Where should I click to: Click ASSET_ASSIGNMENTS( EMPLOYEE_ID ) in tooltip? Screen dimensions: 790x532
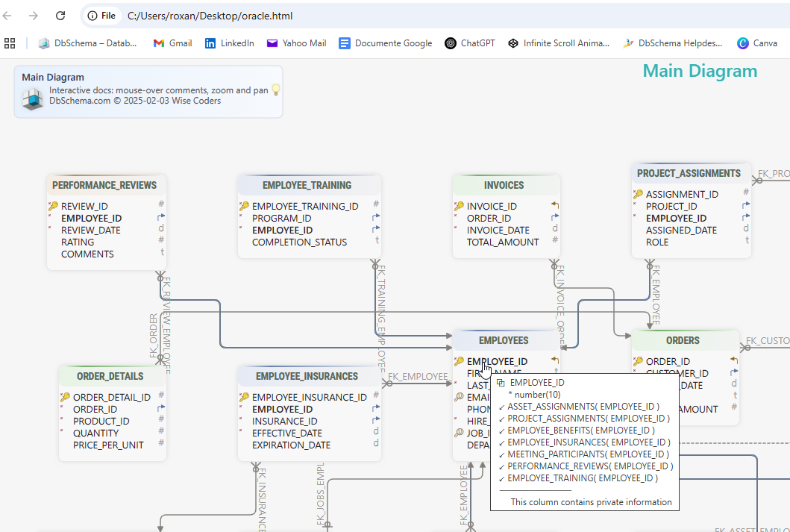click(x=583, y=407)
